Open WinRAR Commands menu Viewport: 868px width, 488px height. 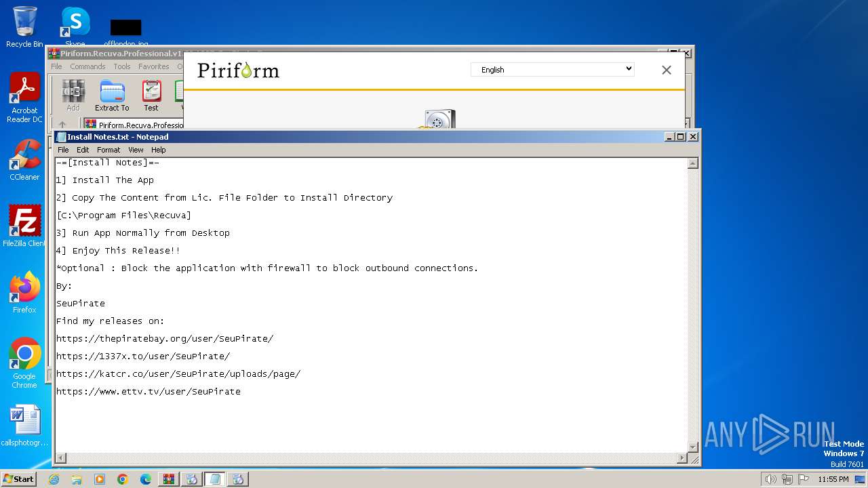[x=87, y=66]
